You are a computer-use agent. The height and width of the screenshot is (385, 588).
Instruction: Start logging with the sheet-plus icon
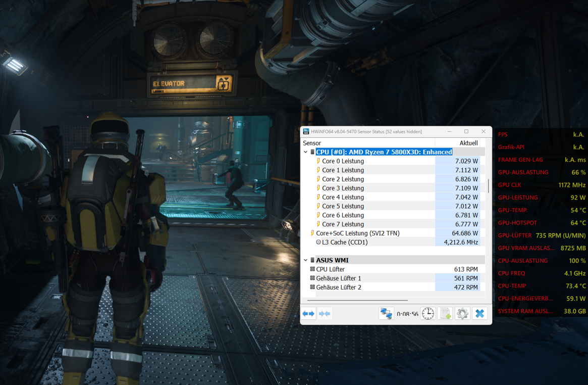(x=445, y=313)
